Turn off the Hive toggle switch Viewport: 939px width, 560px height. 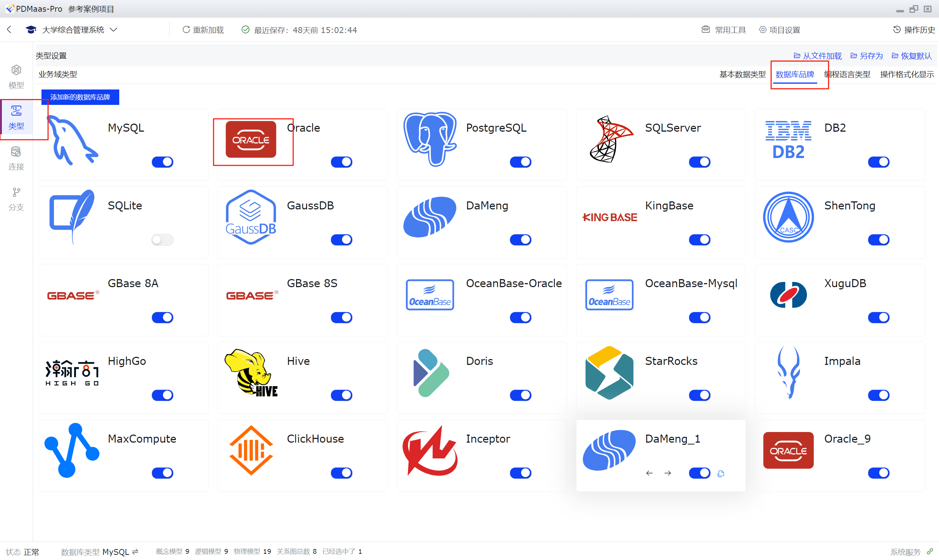[x=341, y=395]
